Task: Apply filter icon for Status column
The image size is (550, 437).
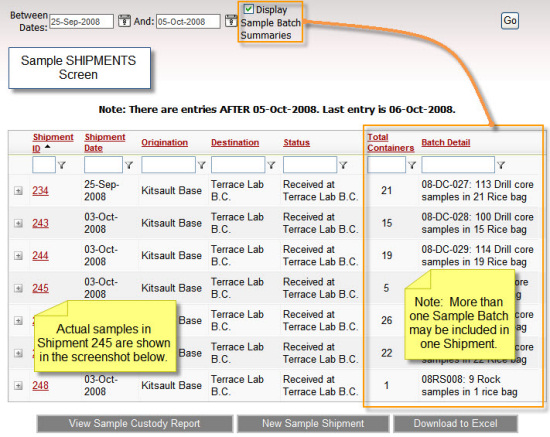Action: pyautogui.click(x=343, y=165)
